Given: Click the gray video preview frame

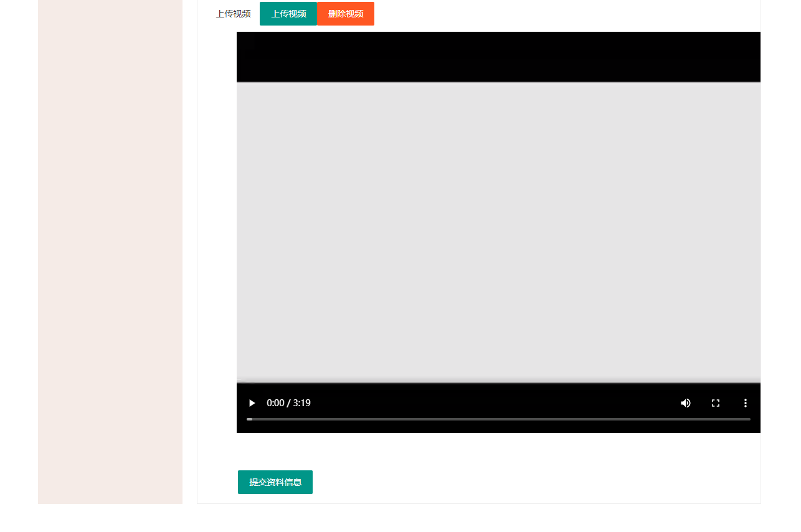Looking at the screenshot, I should click(x=498, y=232).
